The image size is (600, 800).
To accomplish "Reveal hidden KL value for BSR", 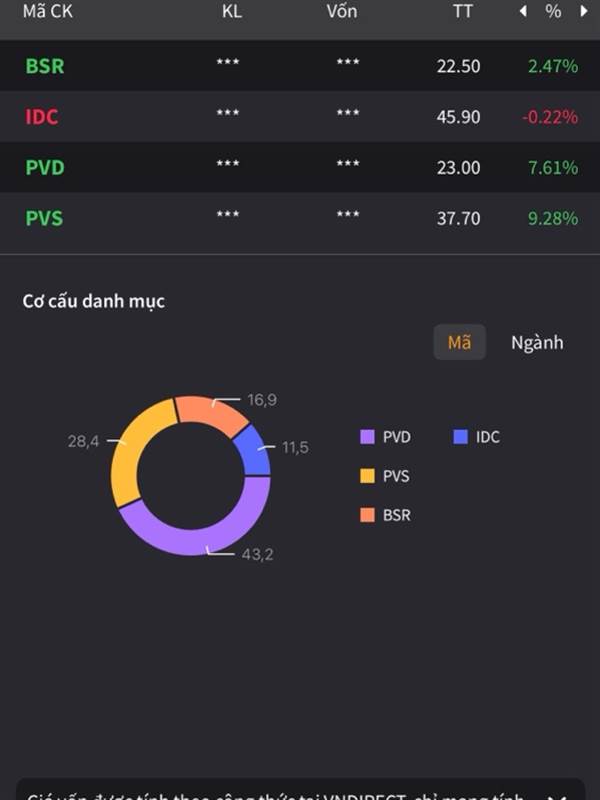I will [228, 62].
